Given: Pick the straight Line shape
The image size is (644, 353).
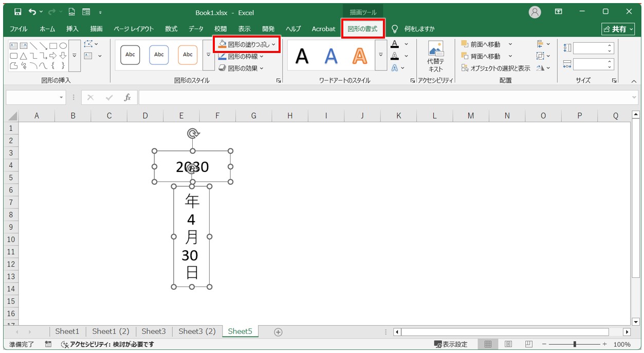Looking at the screenshot, I should coord(33,46).
